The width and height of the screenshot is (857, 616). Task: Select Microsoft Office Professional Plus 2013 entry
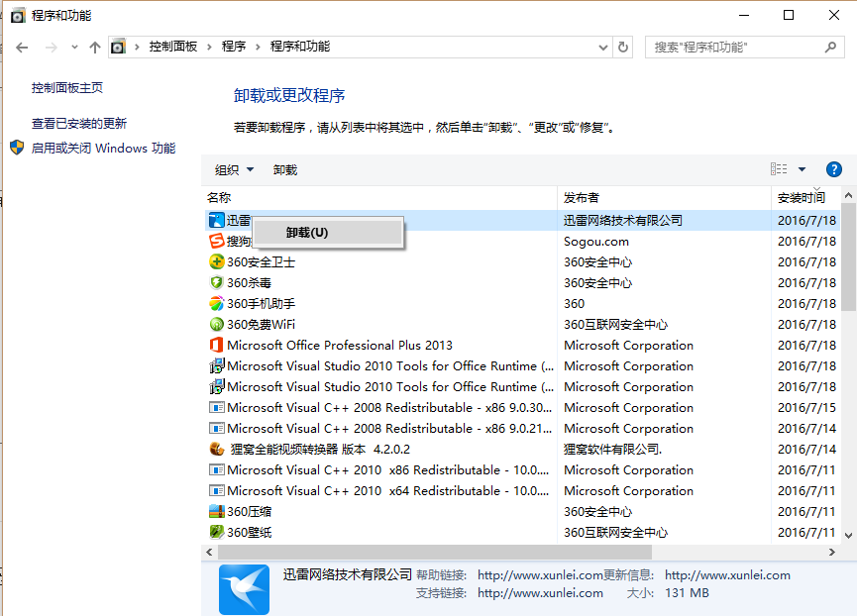pos(340,345)
